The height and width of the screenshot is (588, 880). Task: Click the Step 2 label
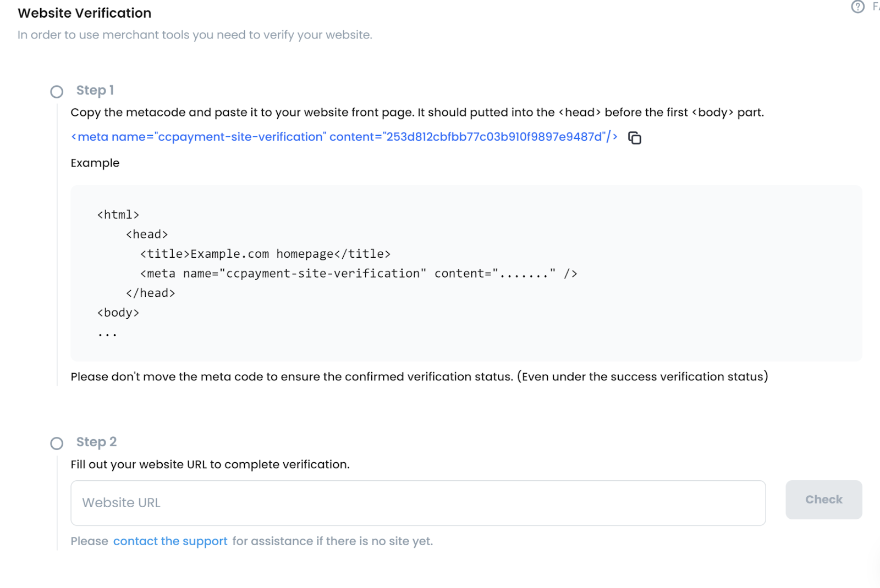(96, 442)
